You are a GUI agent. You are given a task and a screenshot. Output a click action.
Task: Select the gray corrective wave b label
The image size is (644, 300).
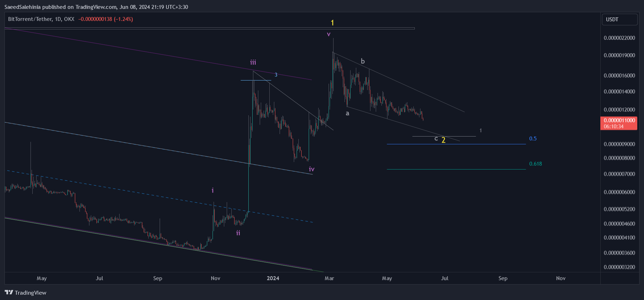(x=363, y=61)
